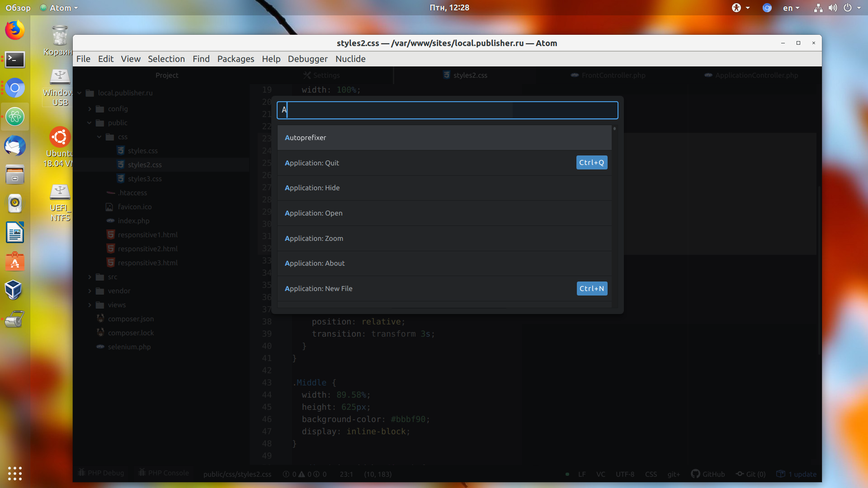
Task: Open the Nuclide menu
Action: click(350, 59)
